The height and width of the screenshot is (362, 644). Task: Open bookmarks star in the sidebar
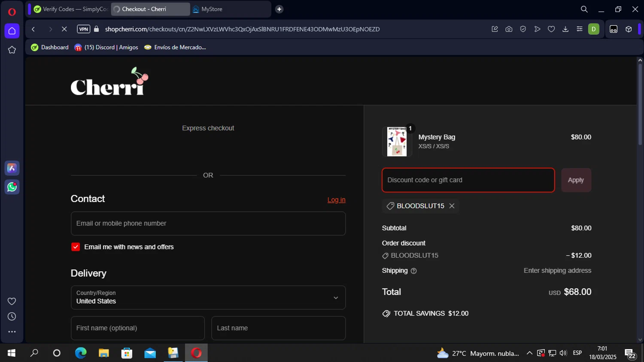12,50
